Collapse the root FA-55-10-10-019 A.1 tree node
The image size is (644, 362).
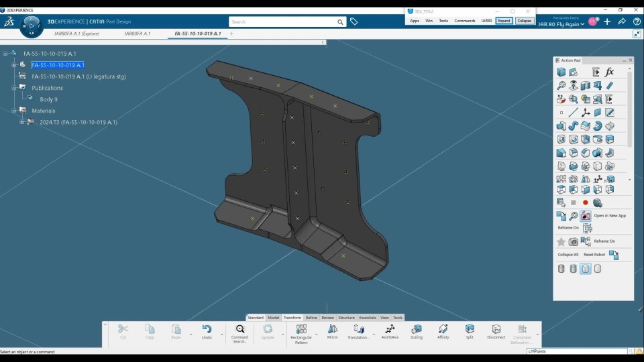pyautogui.click(x=5, y=54)
